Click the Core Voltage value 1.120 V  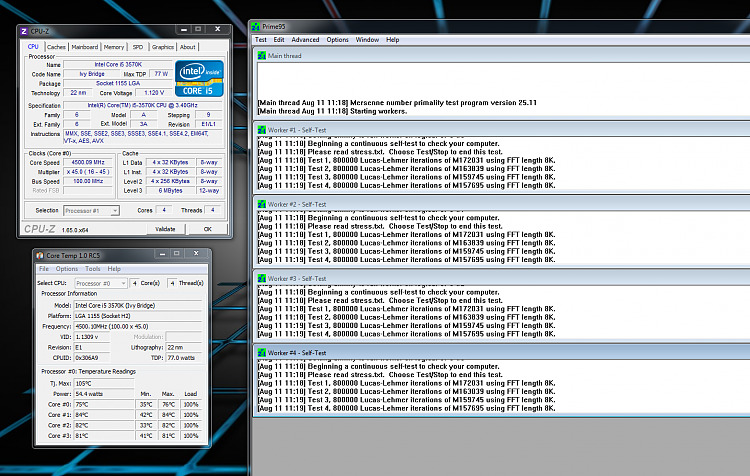(154, 93)
